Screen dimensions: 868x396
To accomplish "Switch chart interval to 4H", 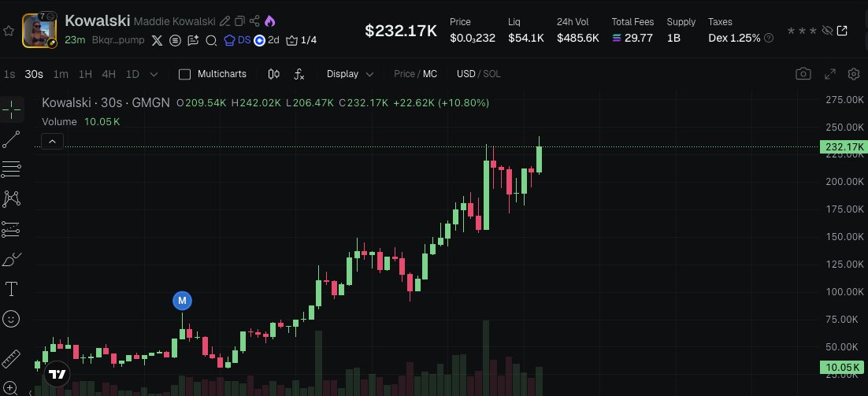I will (109, 74).
